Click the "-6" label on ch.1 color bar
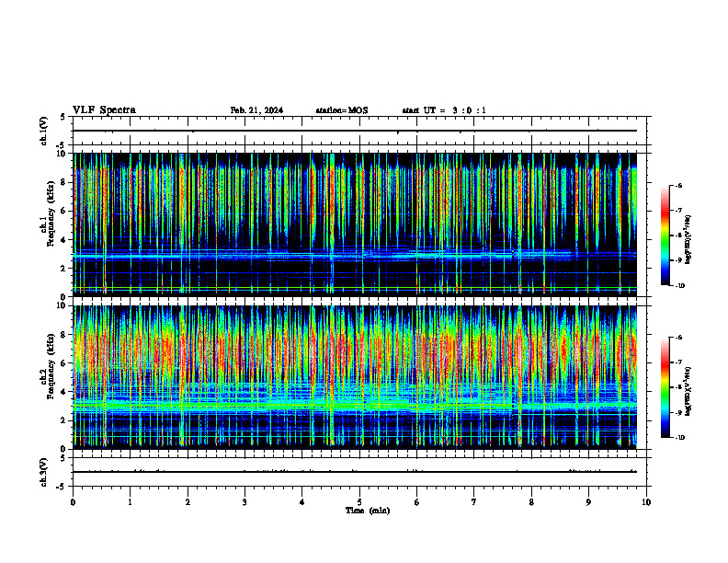The width and height of the screenshot is (728, 563). pos(678,185)
